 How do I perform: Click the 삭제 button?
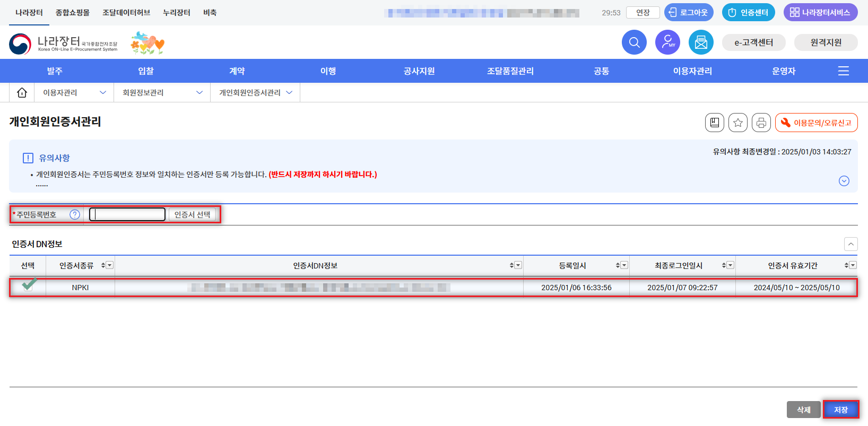click(x=804, y=410)
